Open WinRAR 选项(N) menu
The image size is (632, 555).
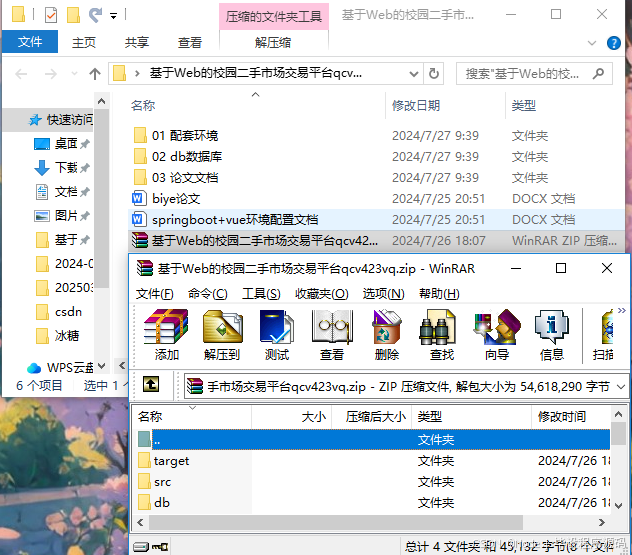coord(383,294)
